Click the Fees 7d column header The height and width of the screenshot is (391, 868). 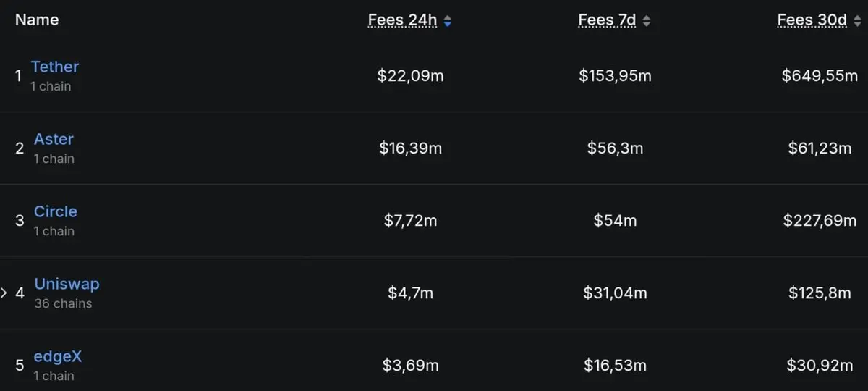coord(608,20)
